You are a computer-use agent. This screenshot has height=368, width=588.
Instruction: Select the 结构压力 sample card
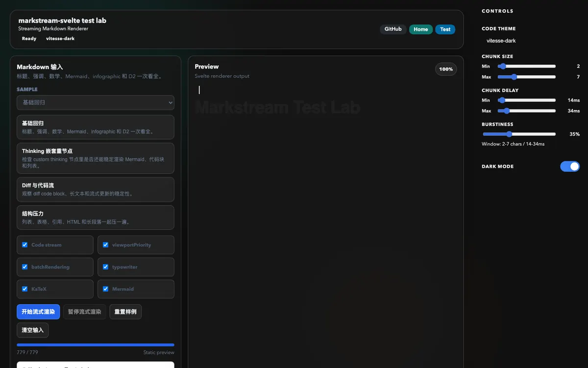pyautogui.click(x=96, y=217)
